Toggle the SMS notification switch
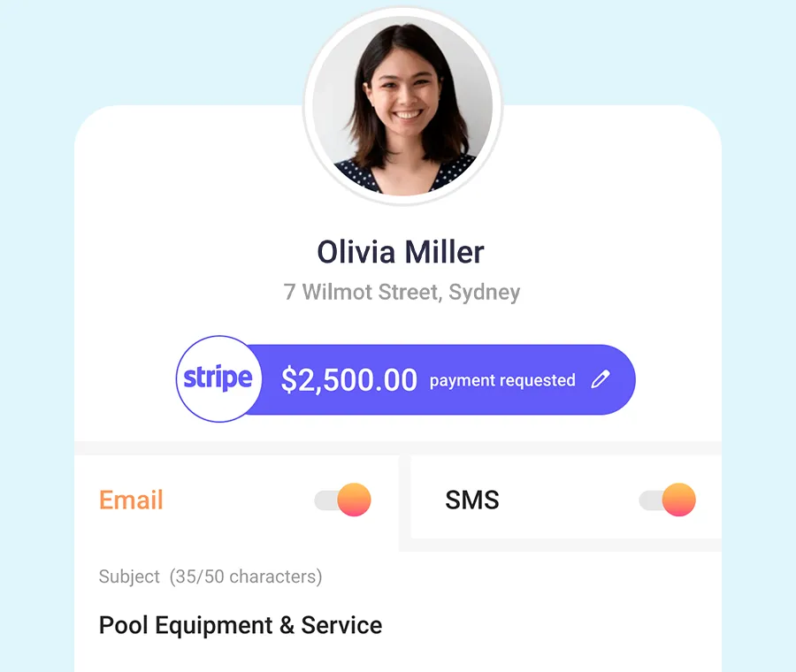Viewport: 796px width, 672px height. tap(667, 500)
